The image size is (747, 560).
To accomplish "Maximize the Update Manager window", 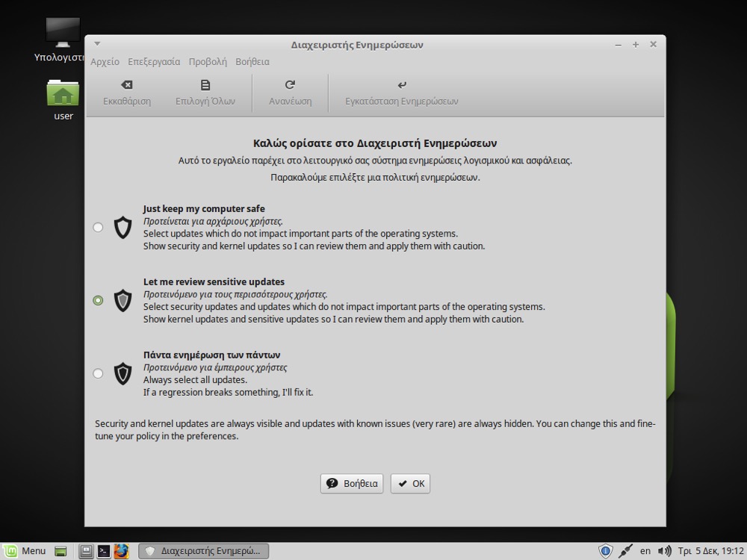I will tap(636, 44).
